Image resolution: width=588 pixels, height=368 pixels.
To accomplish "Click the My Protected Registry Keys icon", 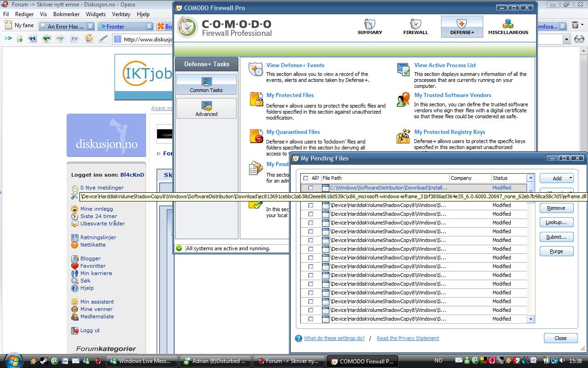I will tap(403, 136).
